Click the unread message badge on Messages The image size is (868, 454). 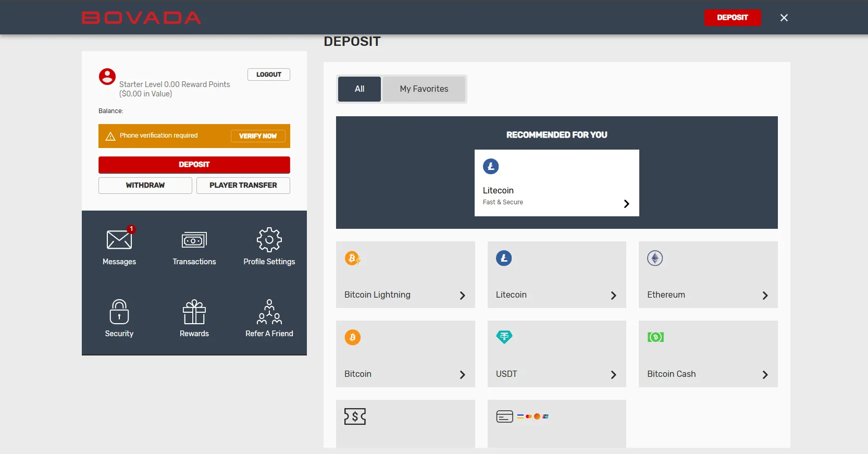[x=131, y=229]
